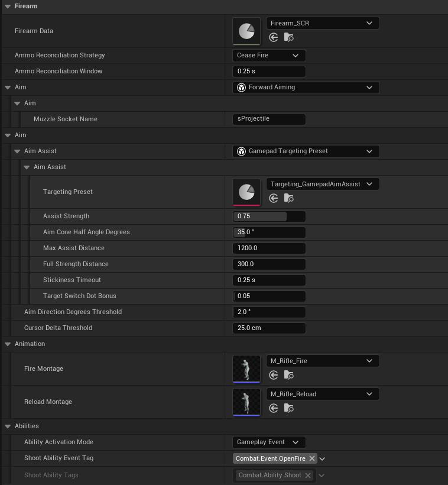Viewport: 448px width, 485px height.
Task: Edit the Stickiness Timeout field
Action: 269,280
